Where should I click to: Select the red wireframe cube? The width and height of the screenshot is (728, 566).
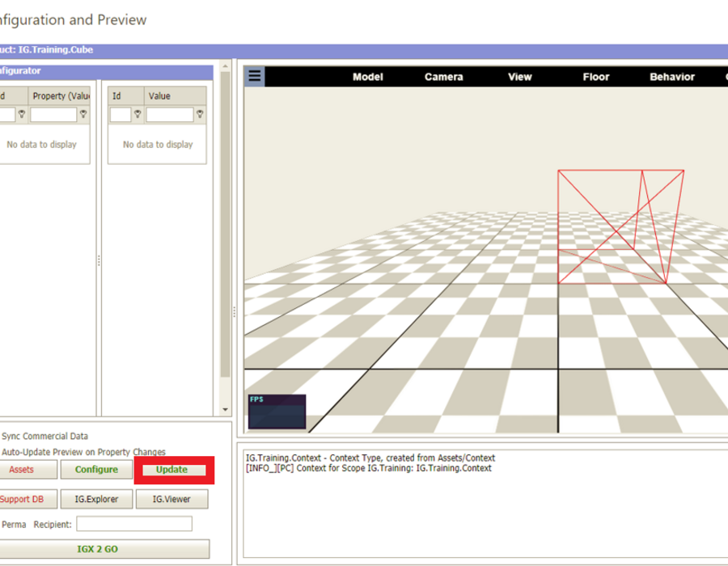[x=620, y=227]
